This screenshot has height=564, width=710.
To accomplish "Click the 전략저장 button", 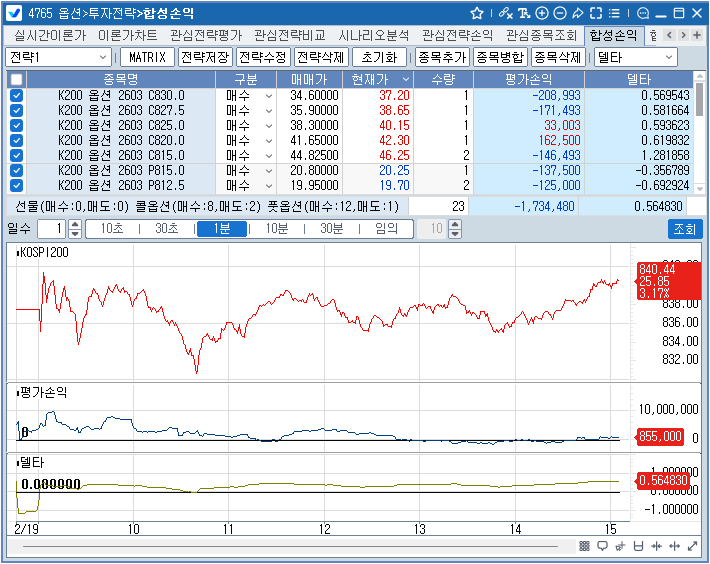I will (205, 57).
